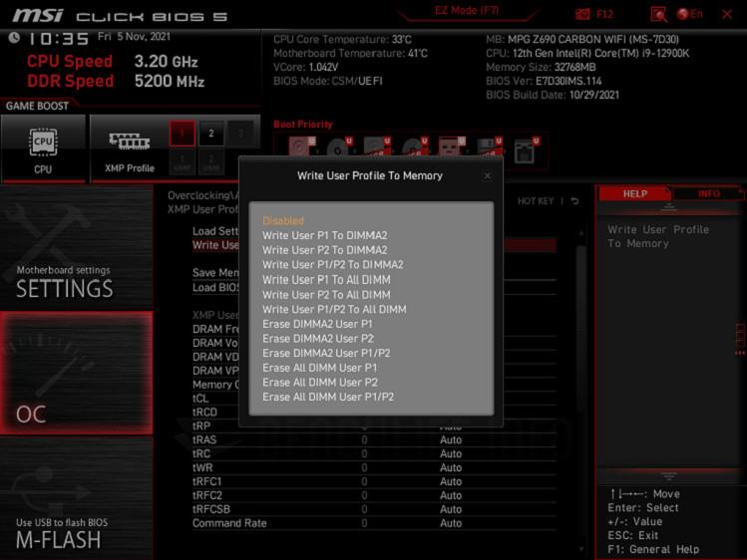Screen dimensions: 747x560
Task: Choose Write User P1/P2 To All DIMM
Action: [334, 309]
